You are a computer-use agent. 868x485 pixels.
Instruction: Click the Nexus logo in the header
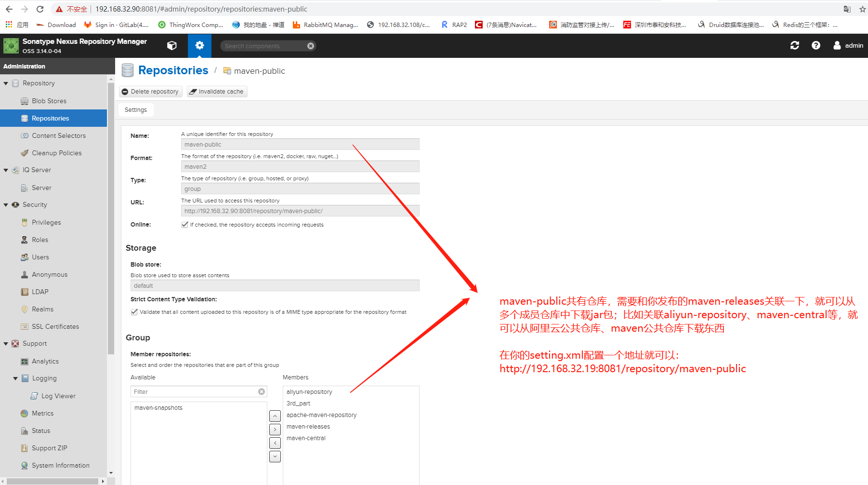11,46
